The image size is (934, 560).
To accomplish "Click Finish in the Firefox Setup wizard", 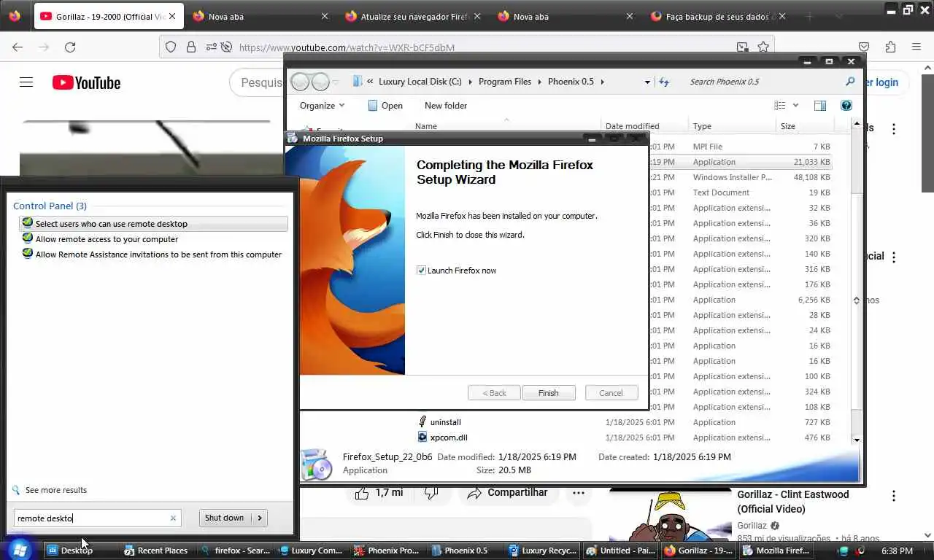I will (549, 393).
